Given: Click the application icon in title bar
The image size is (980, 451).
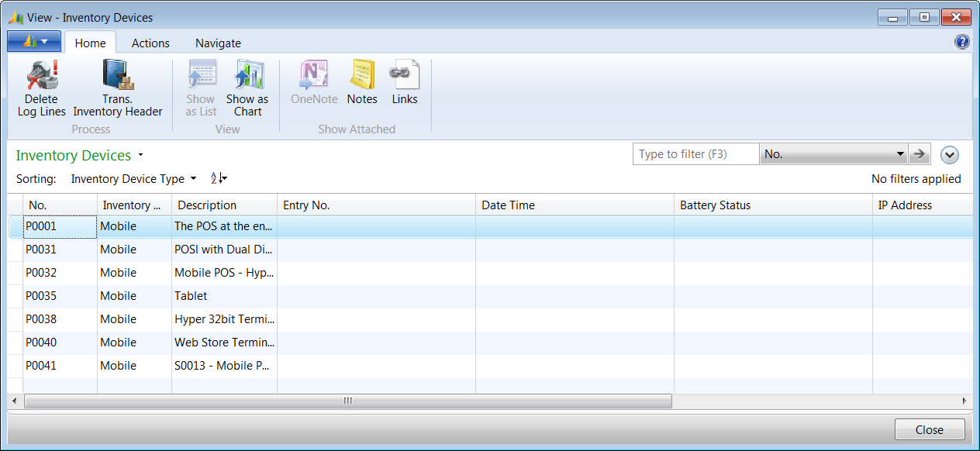Looking at the screenshot, I should tap(16, 17).
